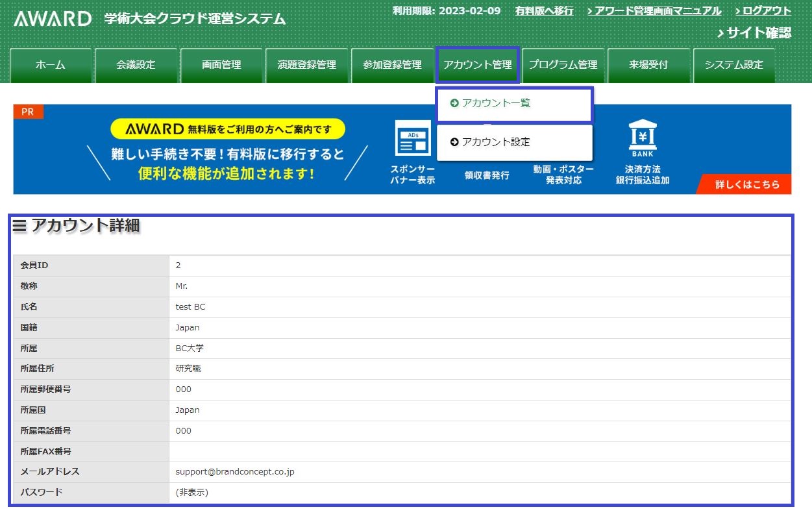Click the sponsor banner display icon
Image resolution: width=812 pixels, height=518 pixels.
pyautogui.click(x=413, y=138)
